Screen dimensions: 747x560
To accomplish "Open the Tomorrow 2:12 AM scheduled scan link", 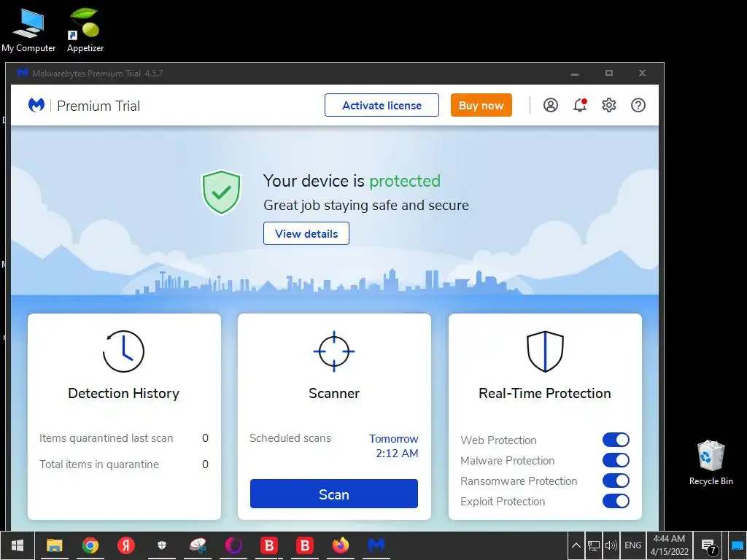I will click(394, 446).
